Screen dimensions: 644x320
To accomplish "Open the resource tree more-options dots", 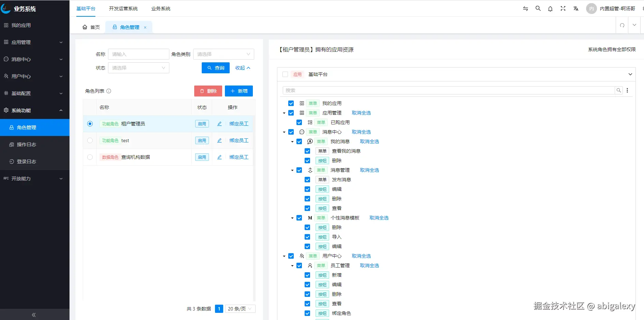I will coord(627,90).
